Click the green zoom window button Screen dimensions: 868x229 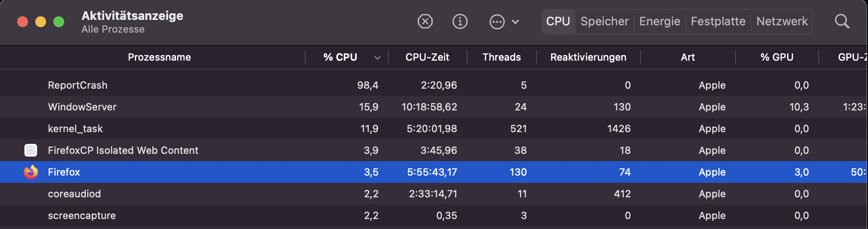[x=59, y=22]
